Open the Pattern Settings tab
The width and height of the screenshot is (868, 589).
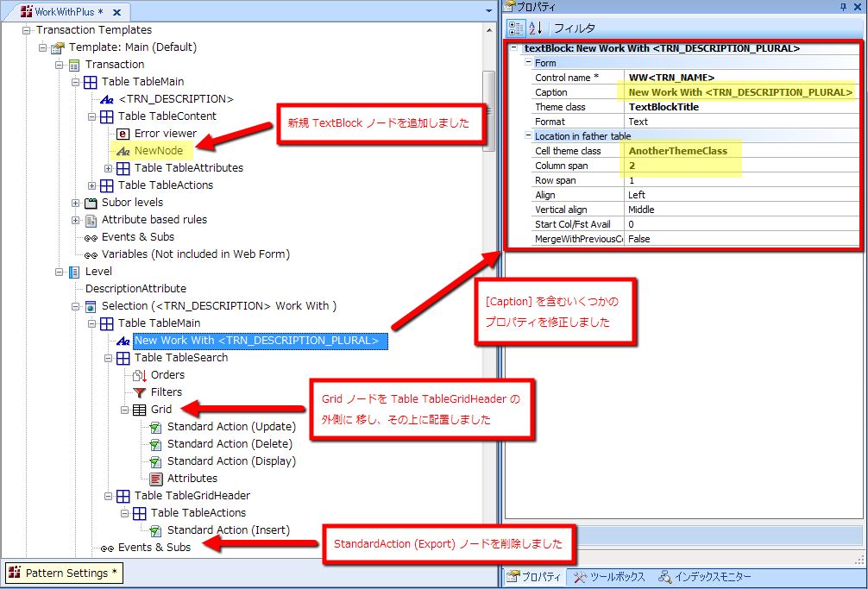point(64,573)
